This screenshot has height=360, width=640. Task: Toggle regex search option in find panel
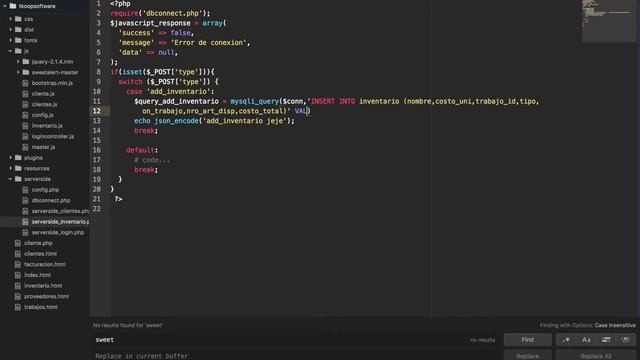coord(566,340)
